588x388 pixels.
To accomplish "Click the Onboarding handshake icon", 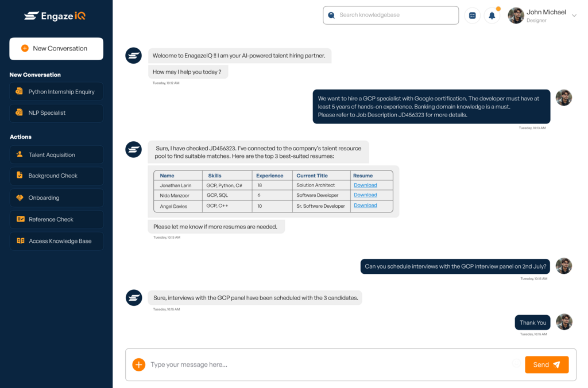I will tap(20, 197).
